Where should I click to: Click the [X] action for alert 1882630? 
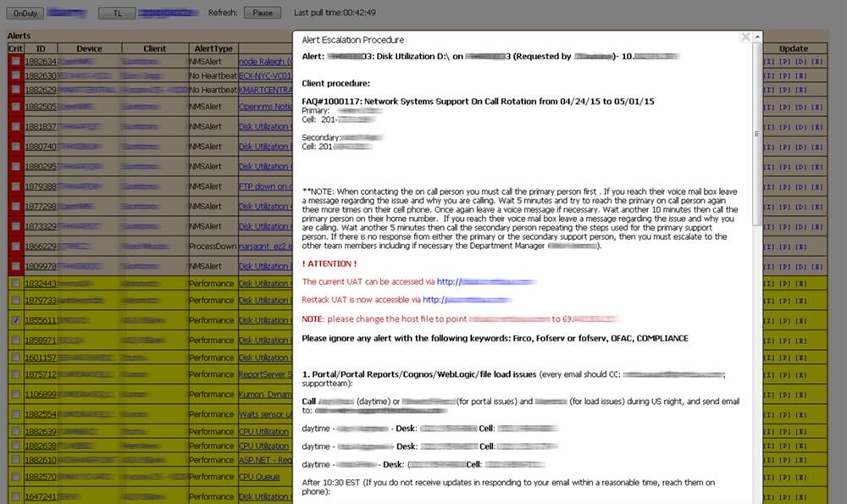(x=801, y=75)
